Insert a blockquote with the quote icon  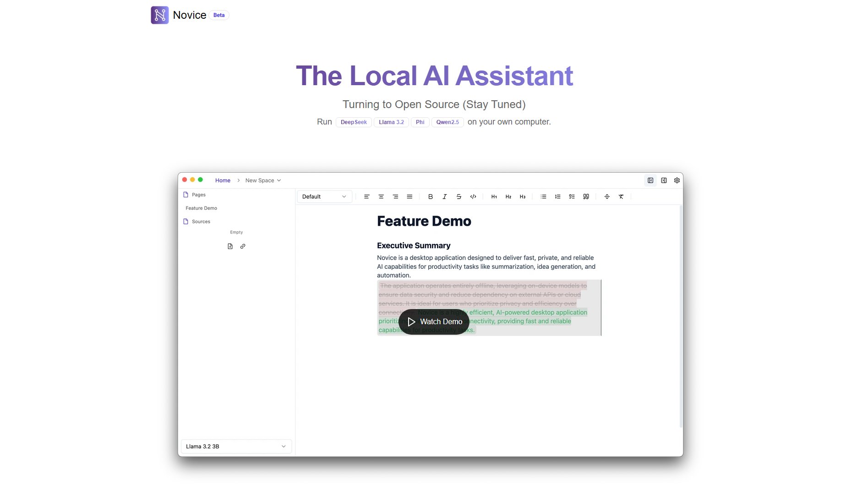click(586, 197)
